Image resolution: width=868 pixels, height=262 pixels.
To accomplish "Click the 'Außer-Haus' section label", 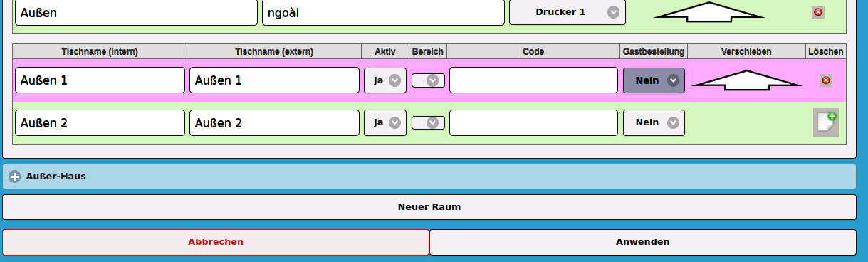I will pos(56,176).
